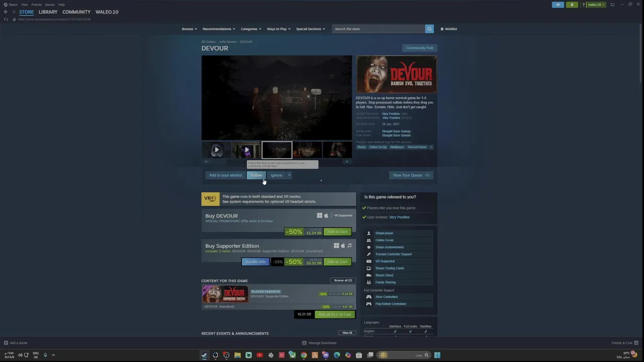Click the Tracked Controller Support icon

[369, 254]
